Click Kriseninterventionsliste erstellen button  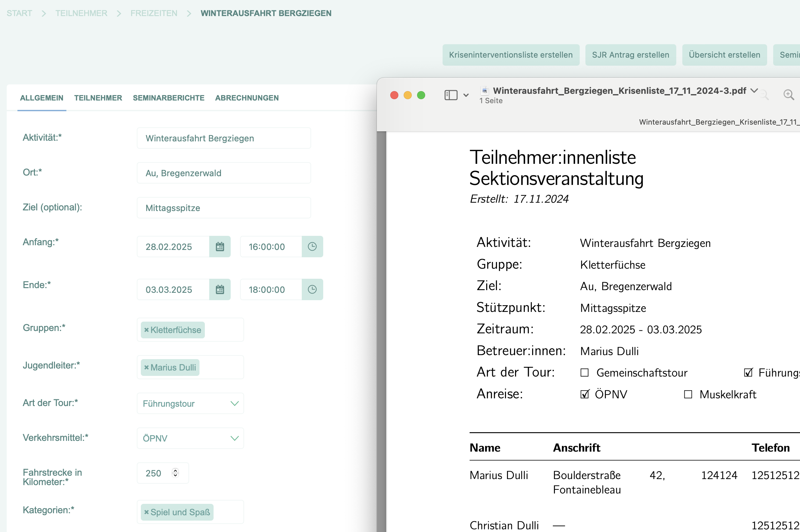point(510,55)
